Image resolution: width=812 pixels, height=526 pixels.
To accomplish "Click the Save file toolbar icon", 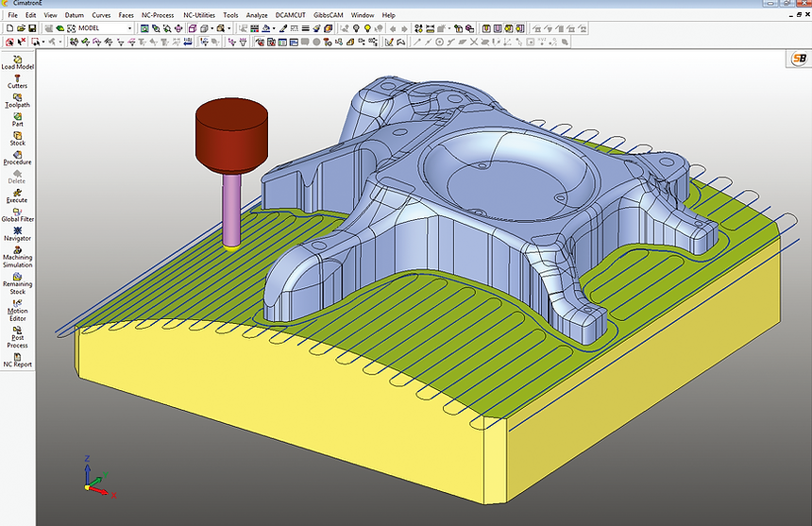I will 32,28.
